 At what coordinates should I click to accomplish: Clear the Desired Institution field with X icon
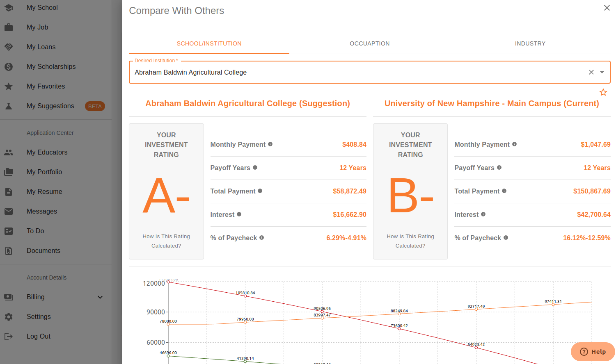pyautogui.click(x=591, y=72)
